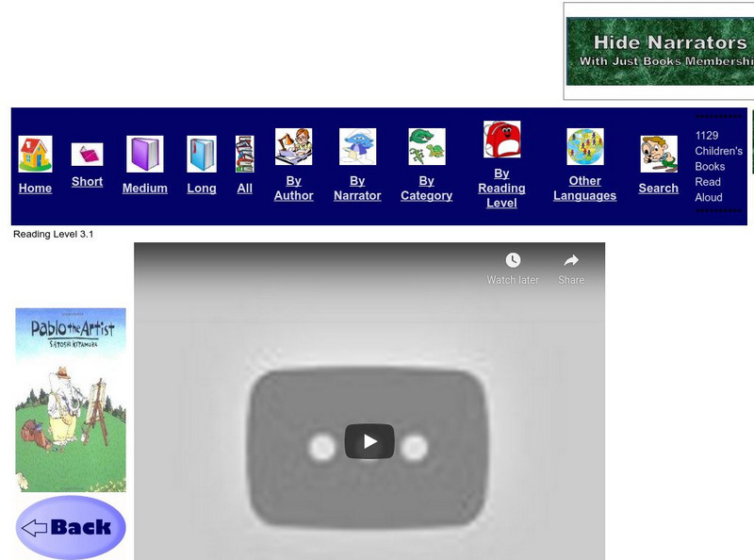Click the Reading Level 3.1 text
This screenshot has height=560, width=754.
tap(54, 235)
